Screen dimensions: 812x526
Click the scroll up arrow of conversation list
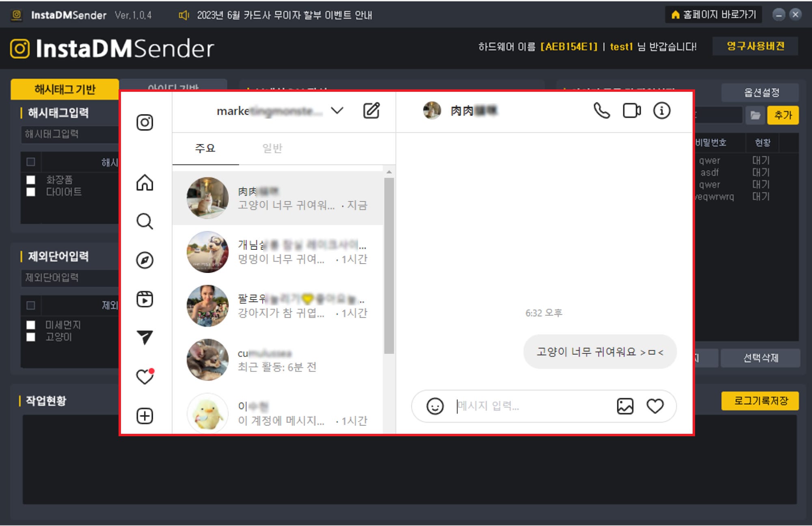tap(389, 172)
